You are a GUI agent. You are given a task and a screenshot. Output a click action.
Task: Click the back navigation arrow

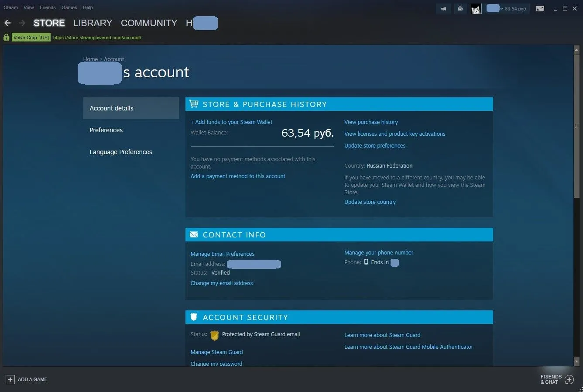[x=7, y=23]
